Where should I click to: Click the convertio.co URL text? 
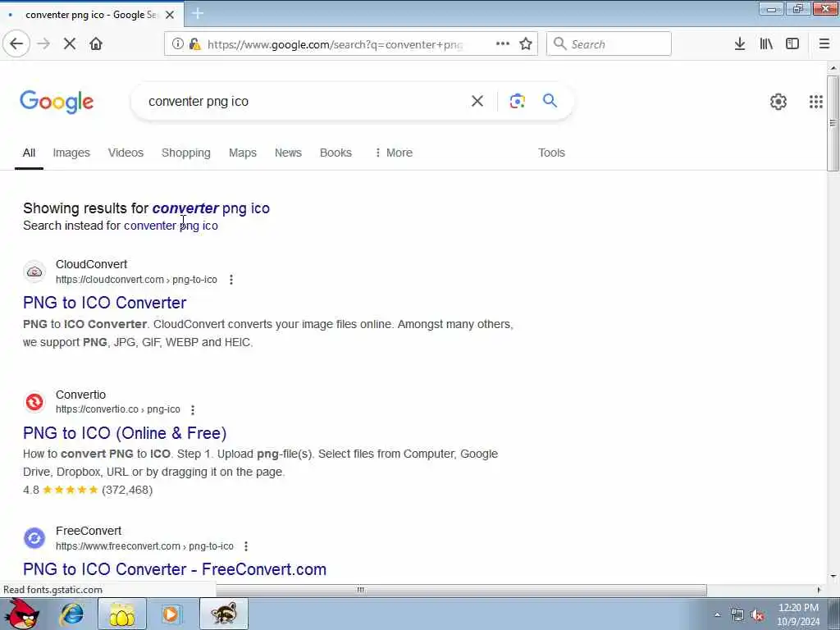pos(118,409)
